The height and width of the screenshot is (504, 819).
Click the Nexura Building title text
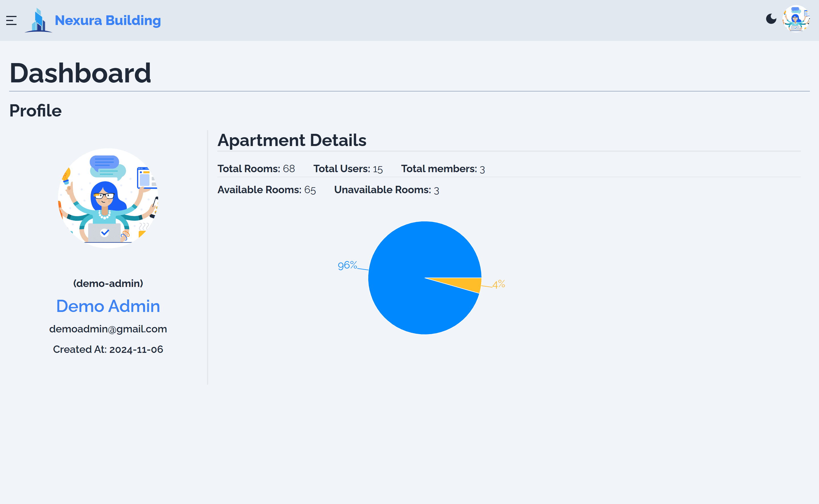point(107,20)
